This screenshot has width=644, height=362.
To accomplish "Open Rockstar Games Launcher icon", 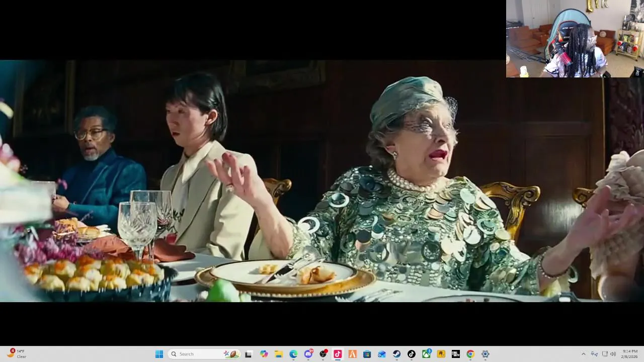I will (x=441, y=354).
